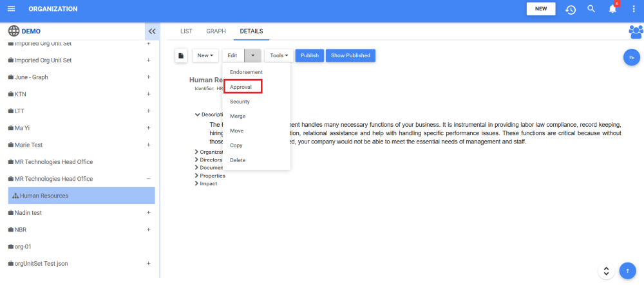The image size is (644, 285).
Task: Click the briefcase icon beside KTN
Action: click(11, 95)
